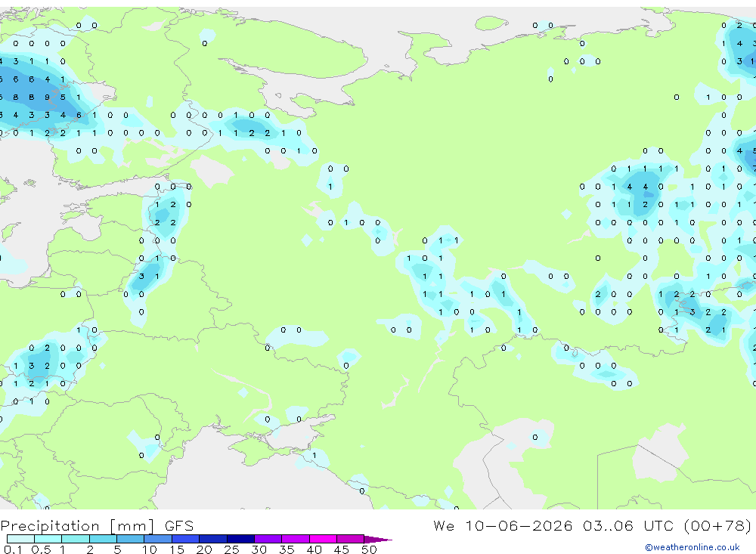Click the legend label 45
Image resolution: width=756 pixels, height=554 pixels.
pyautogui.click(x=342, y=549)
